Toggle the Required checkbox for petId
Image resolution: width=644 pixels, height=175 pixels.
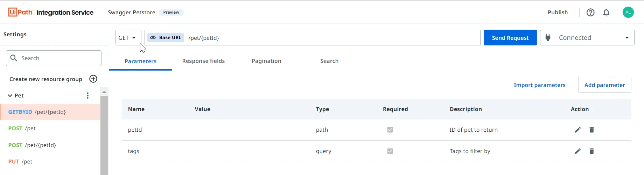tap(390, 130)
